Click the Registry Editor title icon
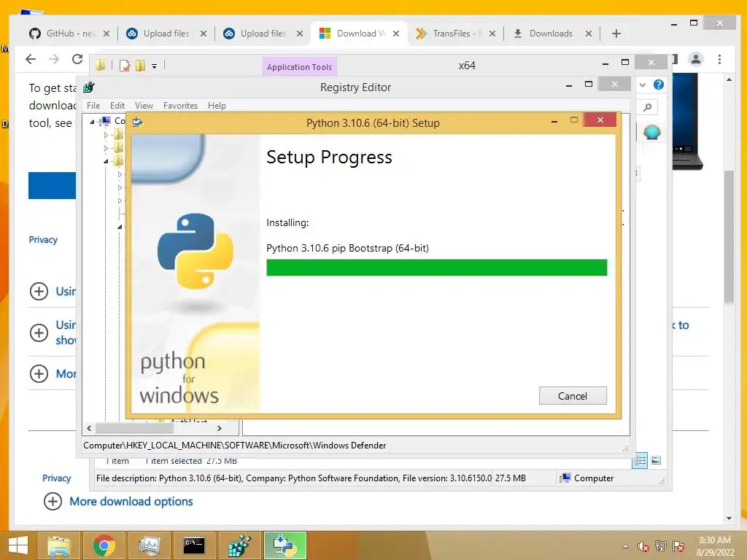 pyautogui.click(x=88, y=87)
